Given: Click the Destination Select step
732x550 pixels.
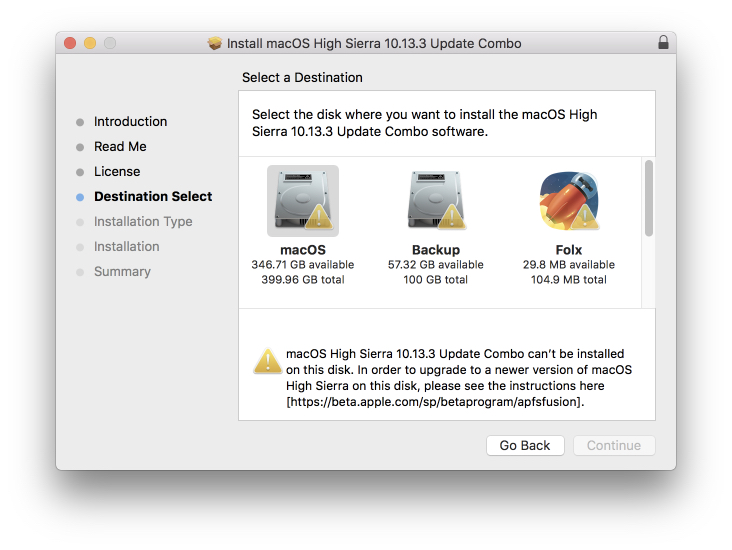Looking at the screenshot, I should pos(153,197).
